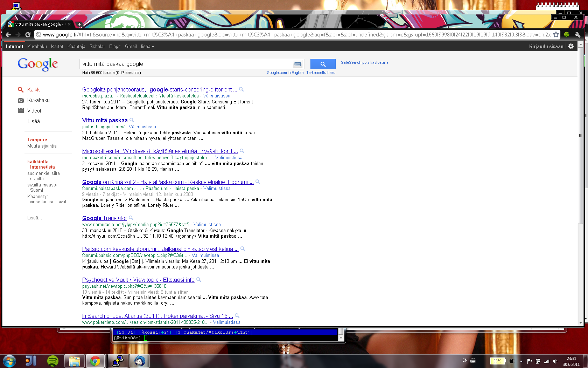The width and height of the screenshot is (588, 368).
Task: Bookmark page with the star icon
Action: [x=556, y=35]
